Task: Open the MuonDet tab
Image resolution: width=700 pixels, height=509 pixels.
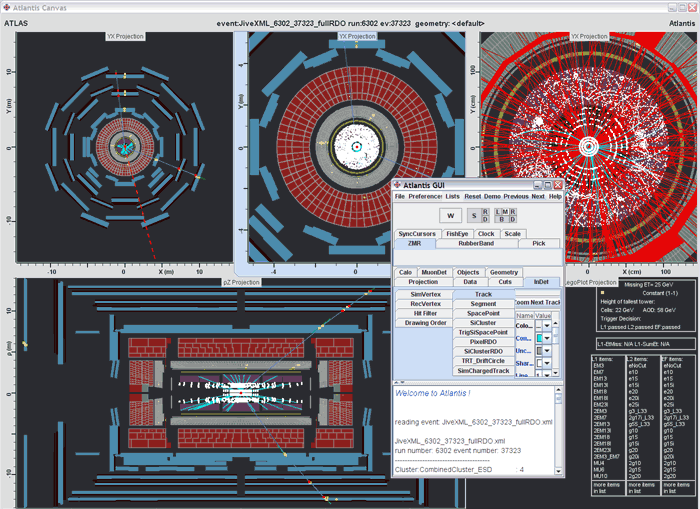Action: 434,272
